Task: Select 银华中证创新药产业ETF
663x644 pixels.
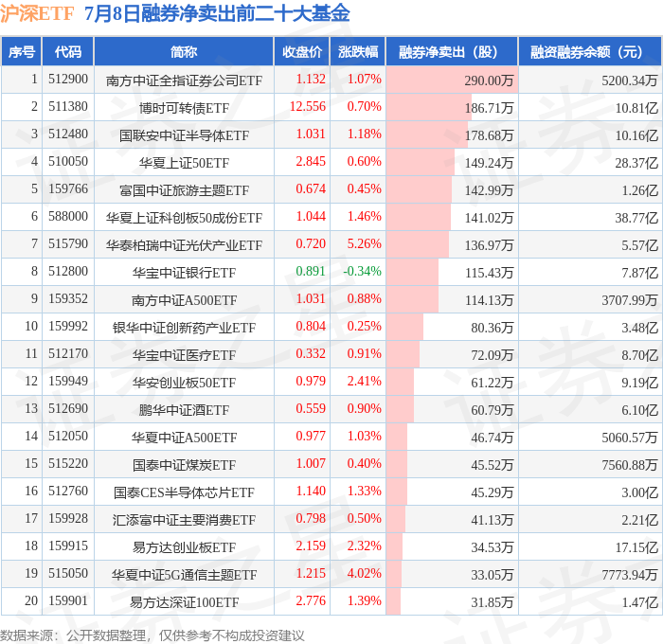Action: click(184, 328)
